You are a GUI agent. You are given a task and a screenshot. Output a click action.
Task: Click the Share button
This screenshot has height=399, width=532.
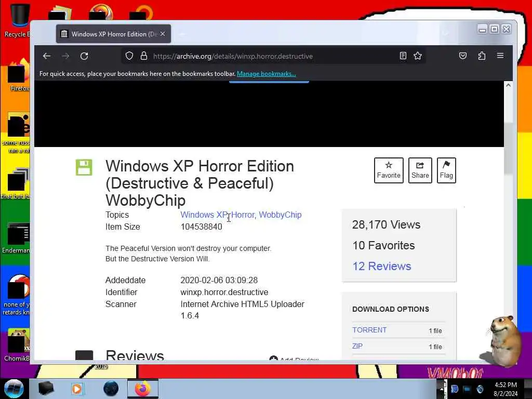[420, 170]
